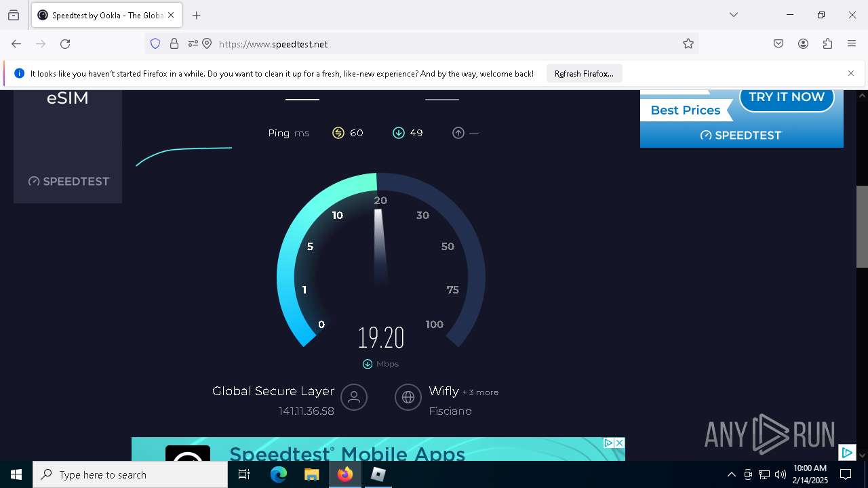Click the network tray icon
Image resolution: width=868 pixels, height=488 pixels.
coord(764,474)
